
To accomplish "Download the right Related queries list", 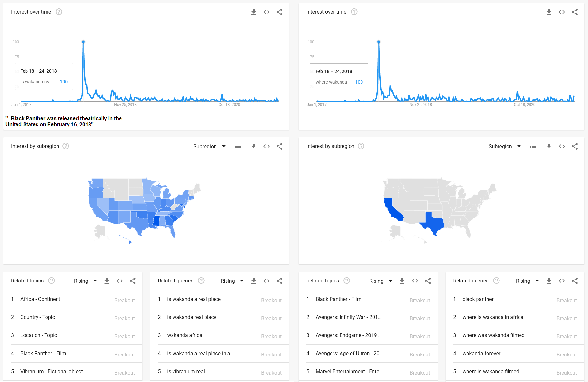I will point(549,281).
